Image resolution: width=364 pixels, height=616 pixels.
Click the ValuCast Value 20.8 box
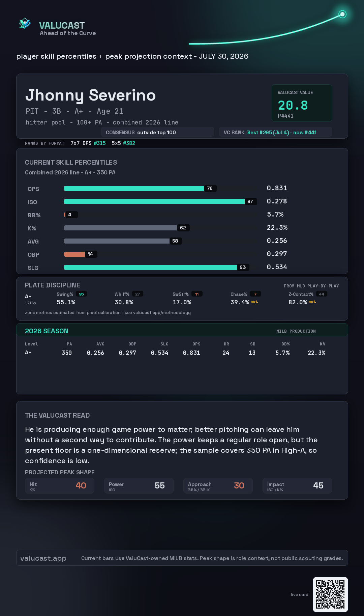pyautogui.click(x=302, y=103)
